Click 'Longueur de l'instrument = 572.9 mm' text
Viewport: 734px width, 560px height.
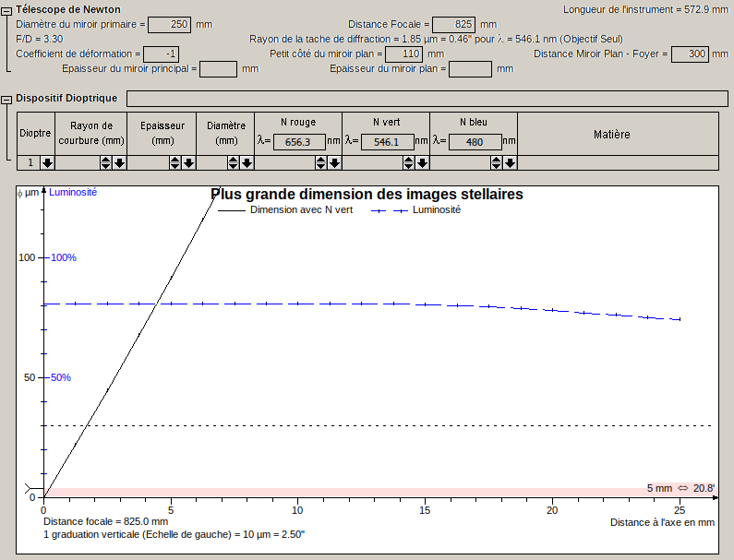pyautogui.click(x=645, y=9)
